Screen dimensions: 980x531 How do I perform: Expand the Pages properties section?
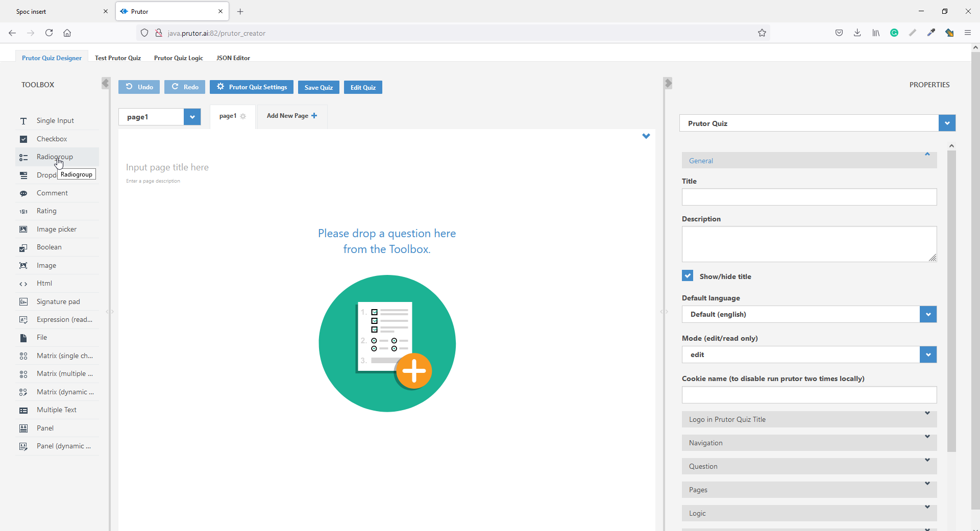[x=809, y=490]
